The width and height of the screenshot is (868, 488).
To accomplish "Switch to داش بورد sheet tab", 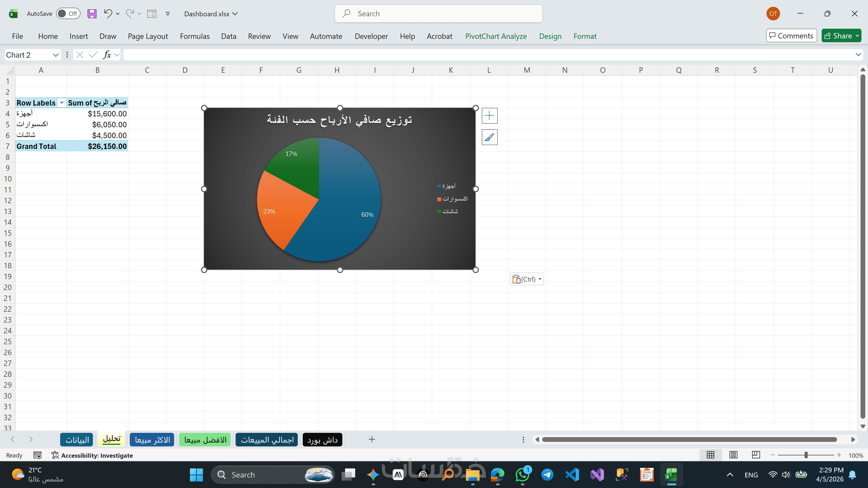I will click(x=322, y=439).
